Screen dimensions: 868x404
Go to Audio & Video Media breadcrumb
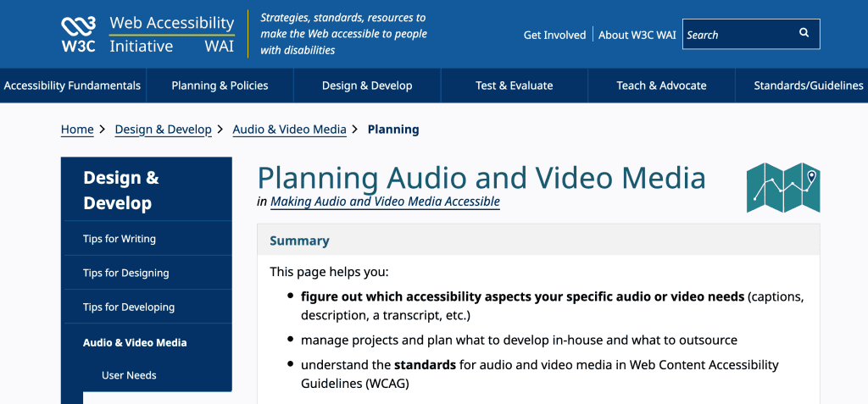290,130
